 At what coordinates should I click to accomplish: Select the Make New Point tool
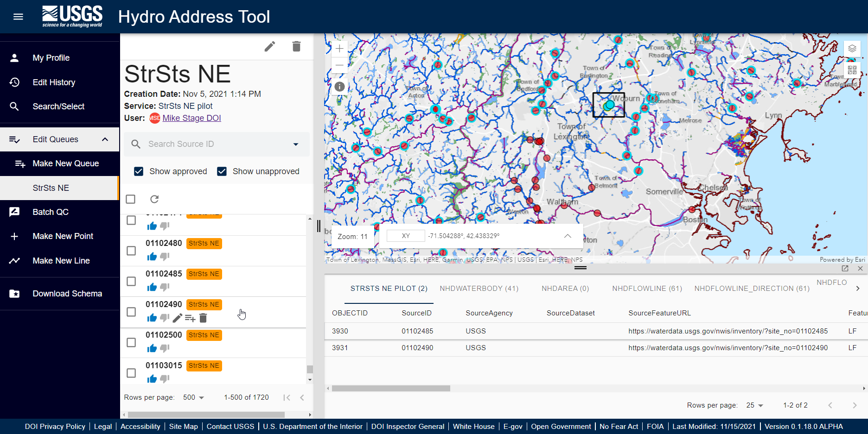click(62, 236)
